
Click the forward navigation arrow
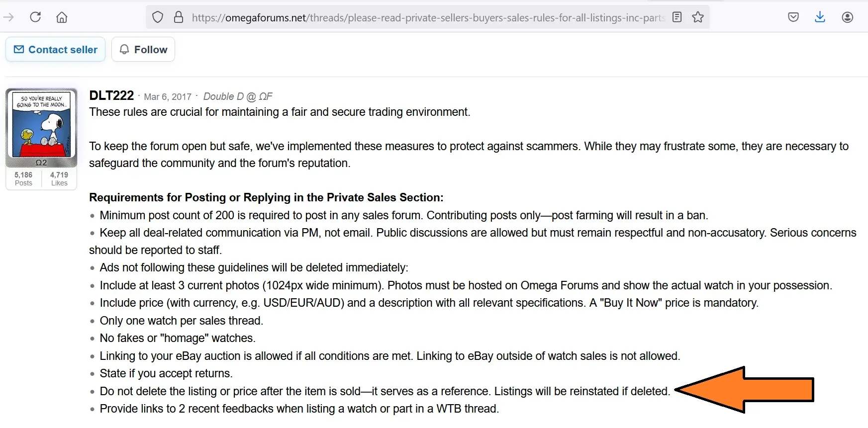pyautogui.click(x=8, y=17)
